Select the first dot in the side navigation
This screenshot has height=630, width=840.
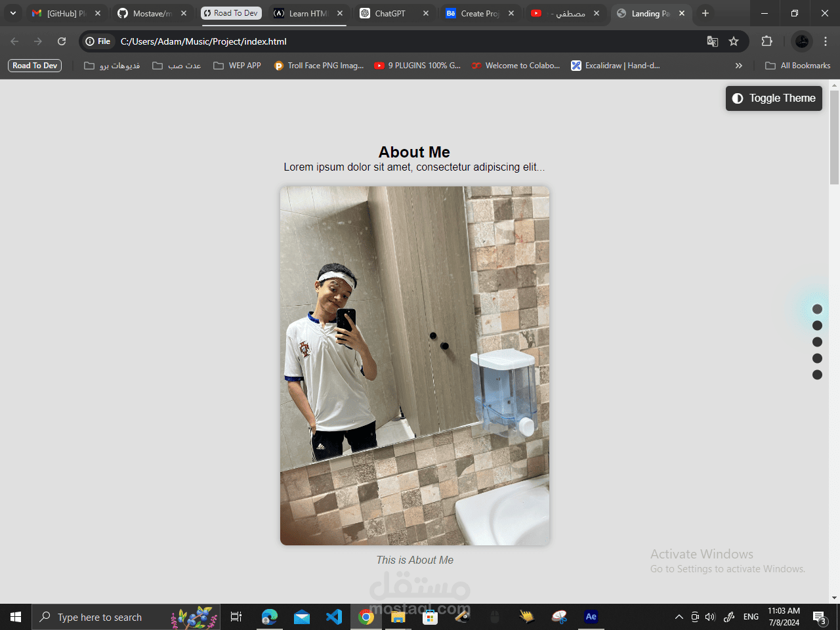[x=817, y=309]
